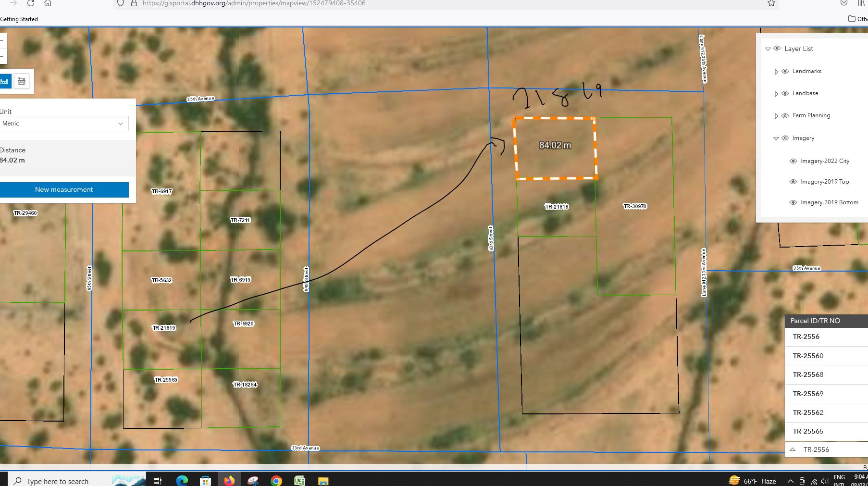Expand the Landbase layer group
The width and height of the screenshot is (868, 486).
tap(776, 94)
